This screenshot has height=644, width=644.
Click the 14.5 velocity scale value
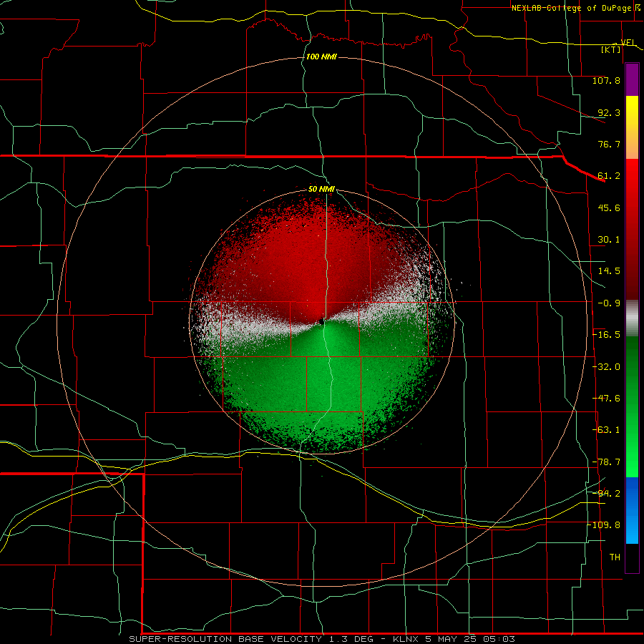click(x=609, y=271)
